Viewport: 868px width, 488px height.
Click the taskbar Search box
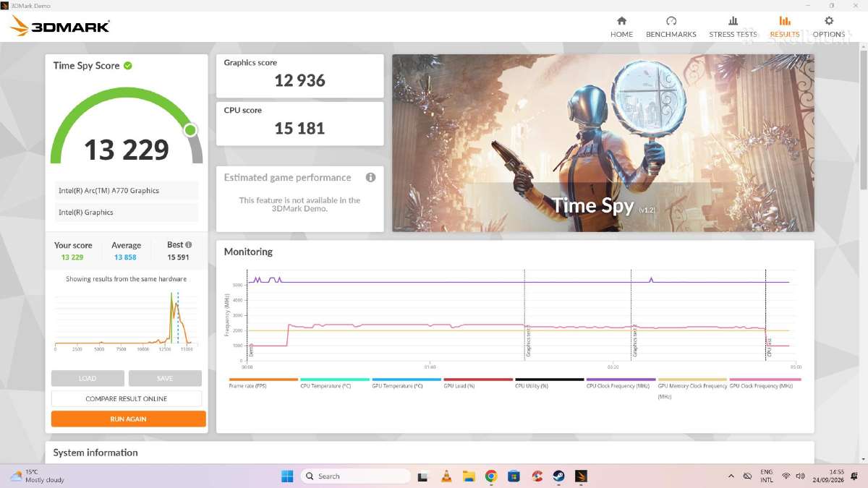tap(355, 476)
